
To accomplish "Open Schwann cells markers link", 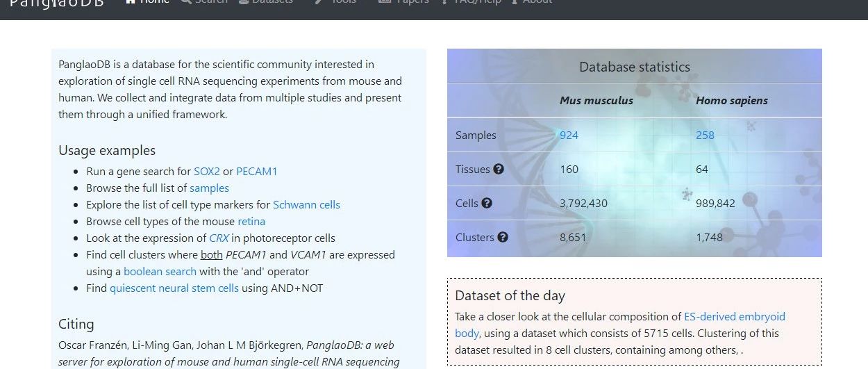I will pos(306,205).
